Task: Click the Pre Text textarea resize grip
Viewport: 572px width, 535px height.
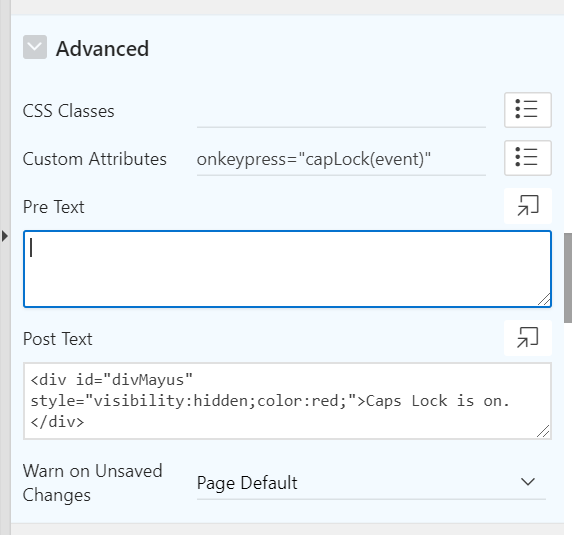Action: click(x=544, y=300)
